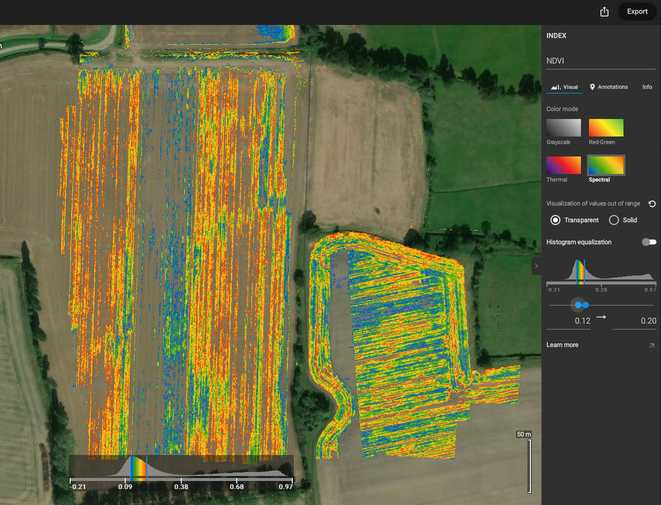The height and width of the screenshot is (505, 661).
Task: Click the histogram legend on the map
Action: [x=180, y=472]
